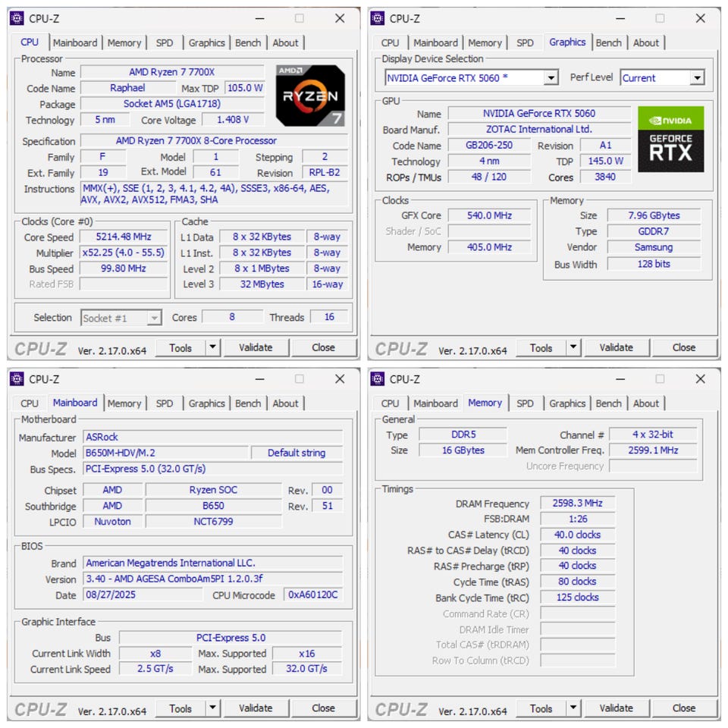728x728 pixels.
Task: Switch to Bench tab in the CPU window
Action: point(248,42)
